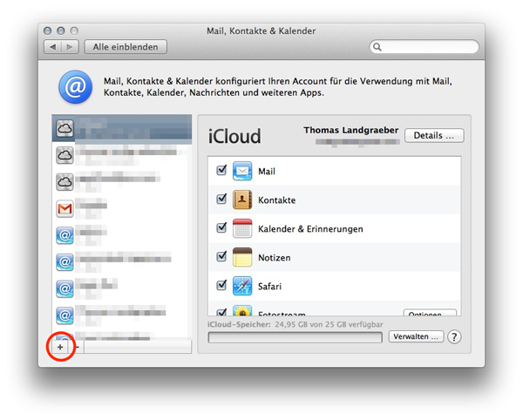Choose the second iCloud account in the list
523x420 pixels.
[122, 155]
